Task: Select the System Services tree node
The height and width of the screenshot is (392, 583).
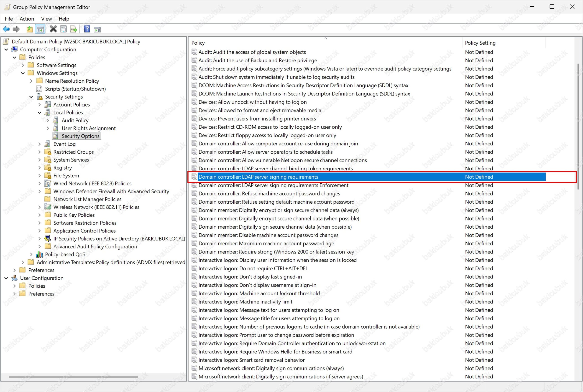Action: tap(71, 160)
